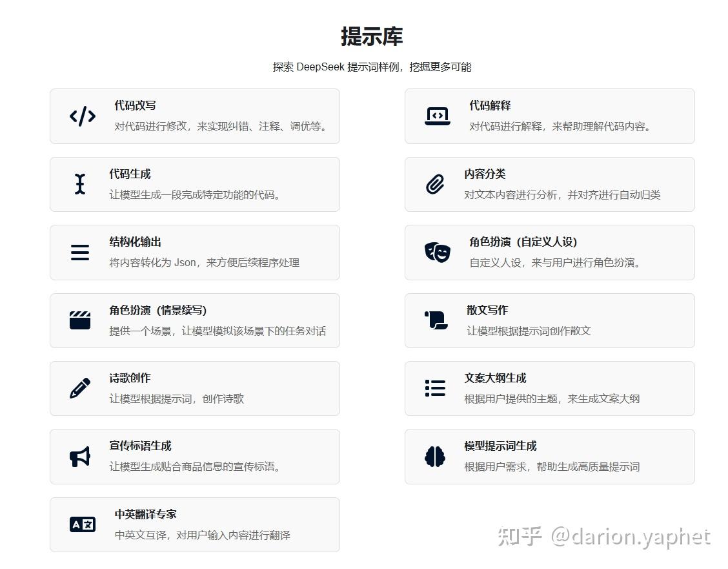
Task: Click the 代码生成 card icon
Action: tap(80, 184)
